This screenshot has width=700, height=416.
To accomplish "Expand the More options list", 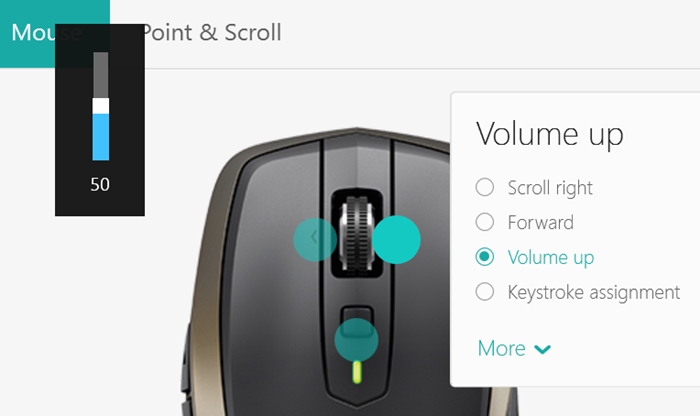I will tap(514, 348).
